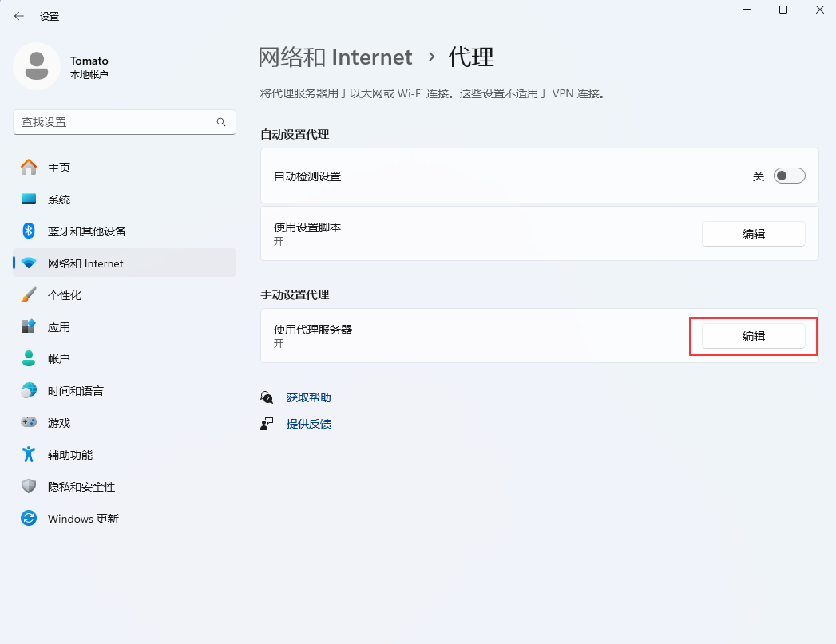
Task: Click the Privacy & security shield icon
Action: [x=29, y=487]
